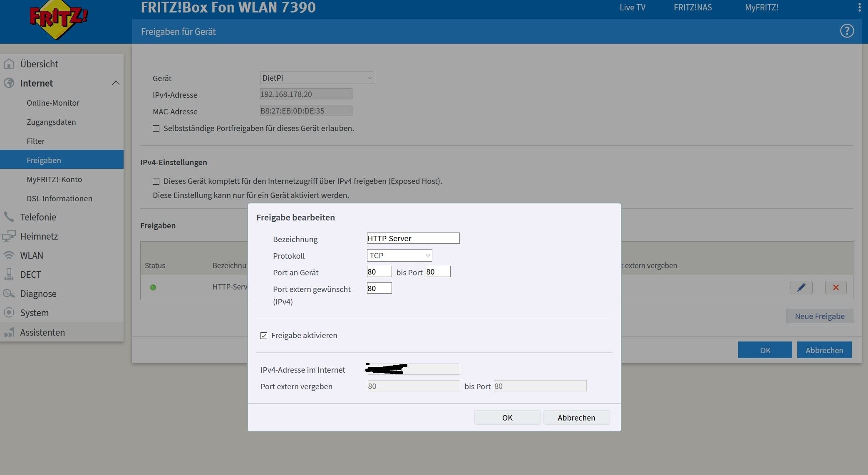868x475 pixels.
Task: Click the Übersicht home icon
Action: pos(9,64)
